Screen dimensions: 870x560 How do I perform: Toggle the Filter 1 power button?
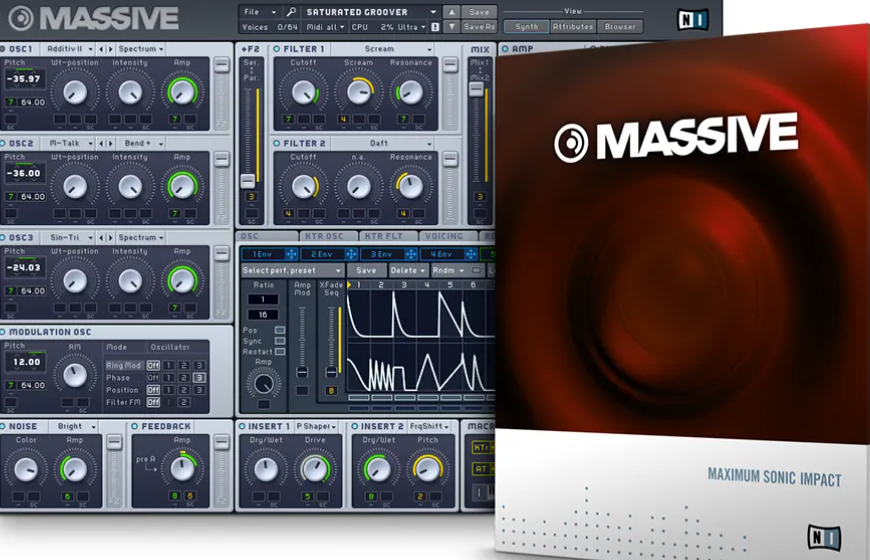click(276, 49)
